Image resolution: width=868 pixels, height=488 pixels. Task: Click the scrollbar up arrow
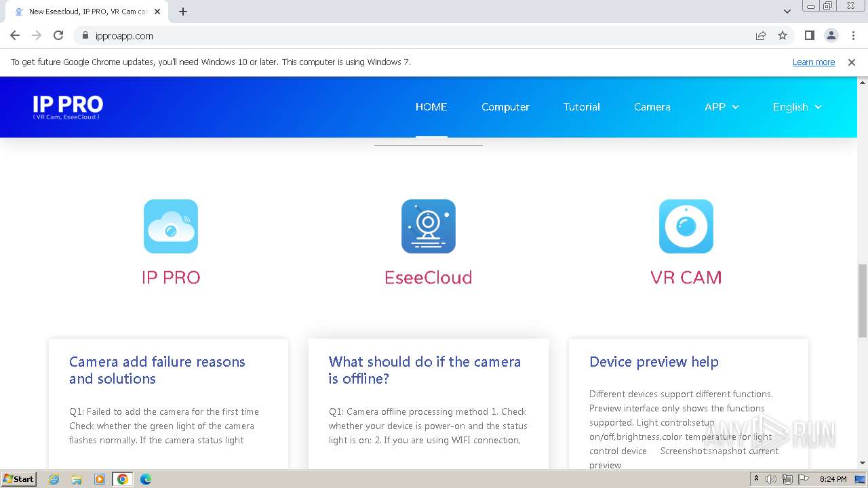point(863,83)
